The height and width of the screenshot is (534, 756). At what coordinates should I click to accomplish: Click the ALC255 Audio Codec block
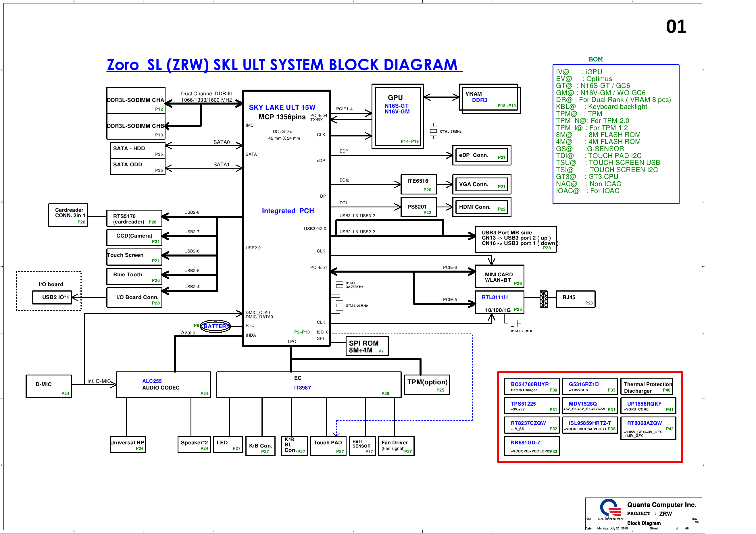tap(163, 385)
